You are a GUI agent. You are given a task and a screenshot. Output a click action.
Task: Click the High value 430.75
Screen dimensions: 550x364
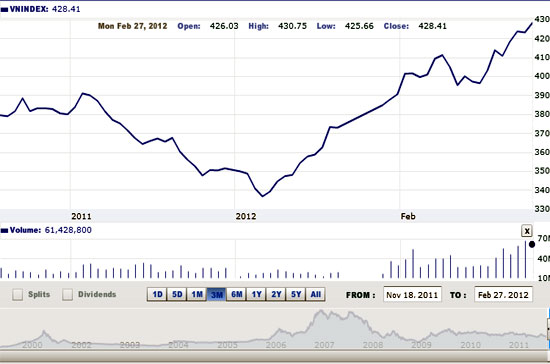click(293, 26)
